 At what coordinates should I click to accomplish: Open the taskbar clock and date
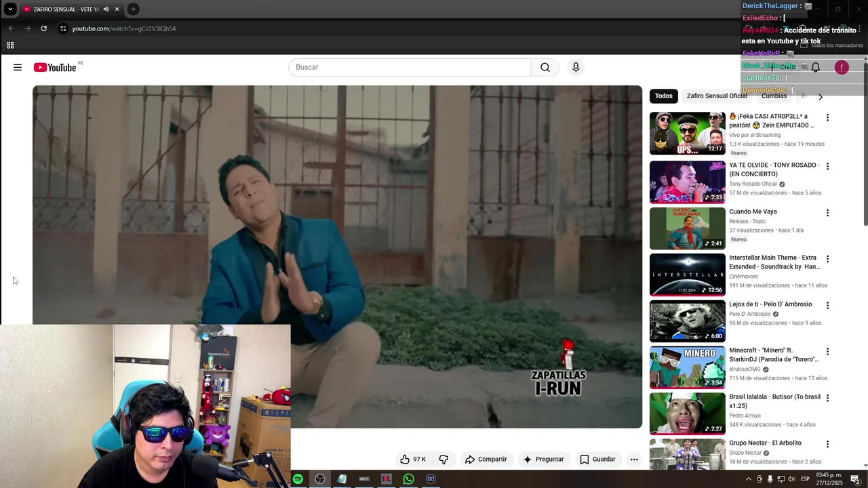coord(829,479)
